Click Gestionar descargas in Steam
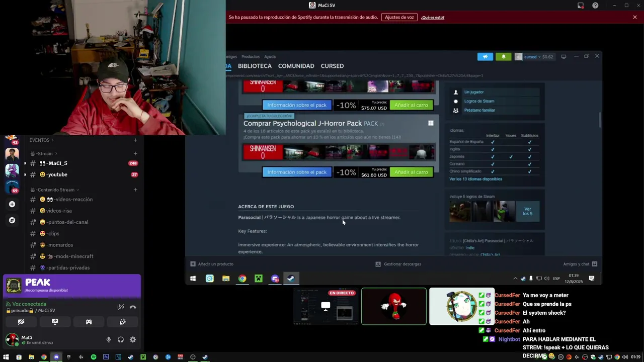 coord(398,264)
